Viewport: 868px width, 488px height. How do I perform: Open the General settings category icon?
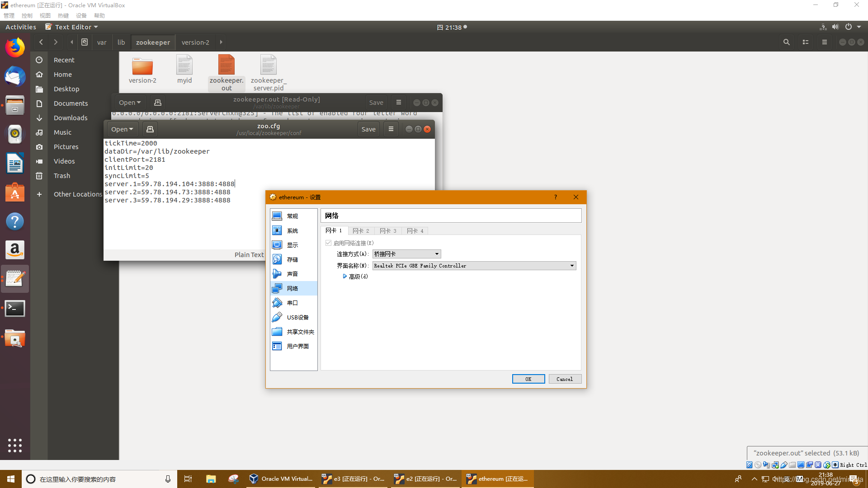(x=277, y=216)
